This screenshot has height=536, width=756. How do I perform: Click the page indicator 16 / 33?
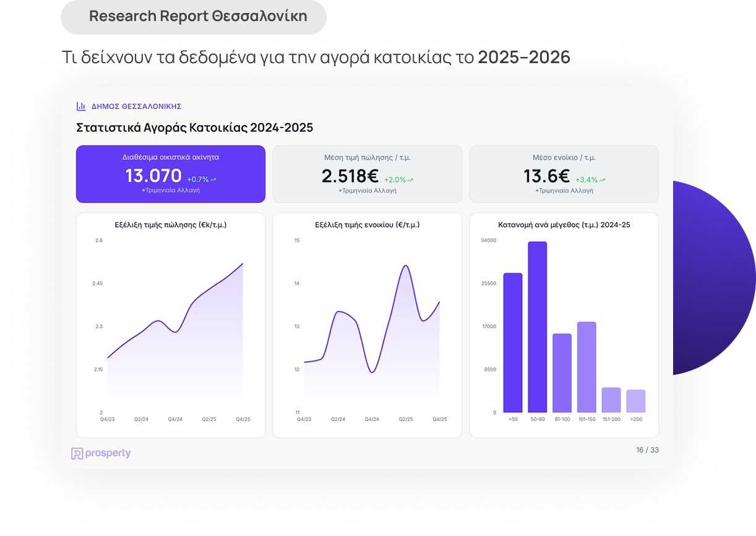tap(647, 450)
